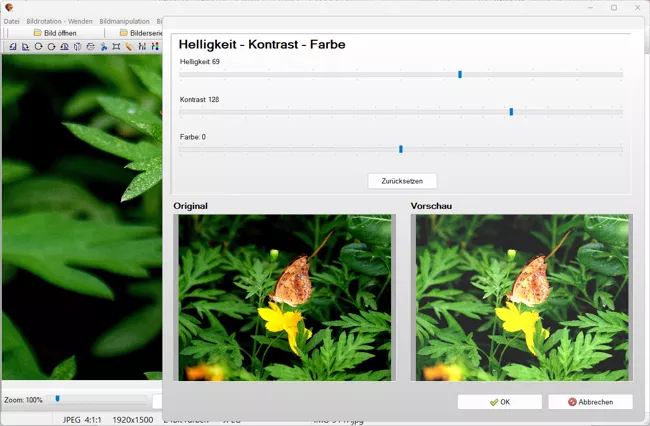Click the Kontrast slider handle
650x426 pixels.
[x=511, y=112]
